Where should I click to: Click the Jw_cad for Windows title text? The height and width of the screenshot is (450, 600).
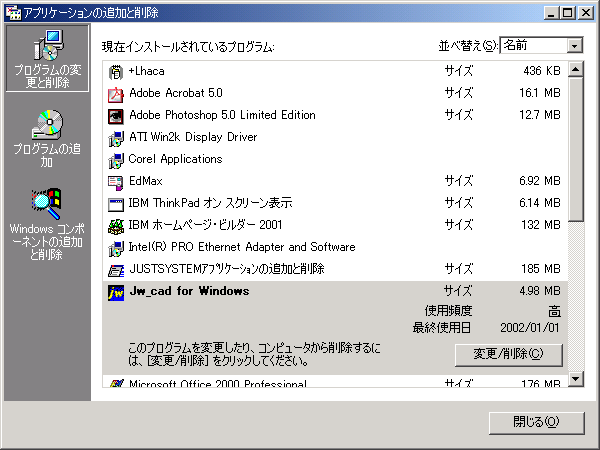[189, 292]
